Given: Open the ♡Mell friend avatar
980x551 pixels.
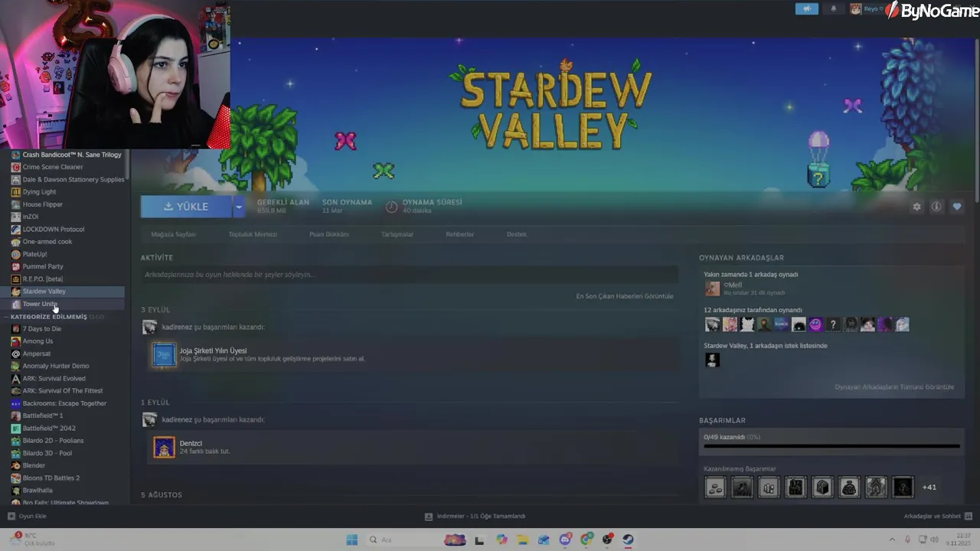Looking at the screenshot, I should 712,289.
